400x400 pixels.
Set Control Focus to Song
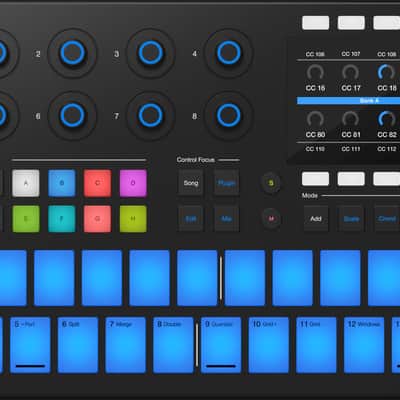(191, 183)
